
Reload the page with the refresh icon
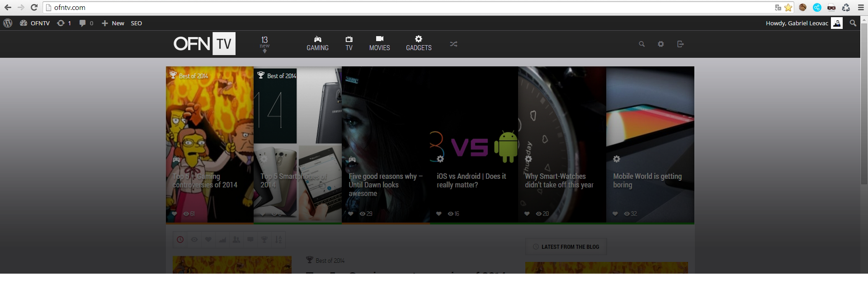34,7
